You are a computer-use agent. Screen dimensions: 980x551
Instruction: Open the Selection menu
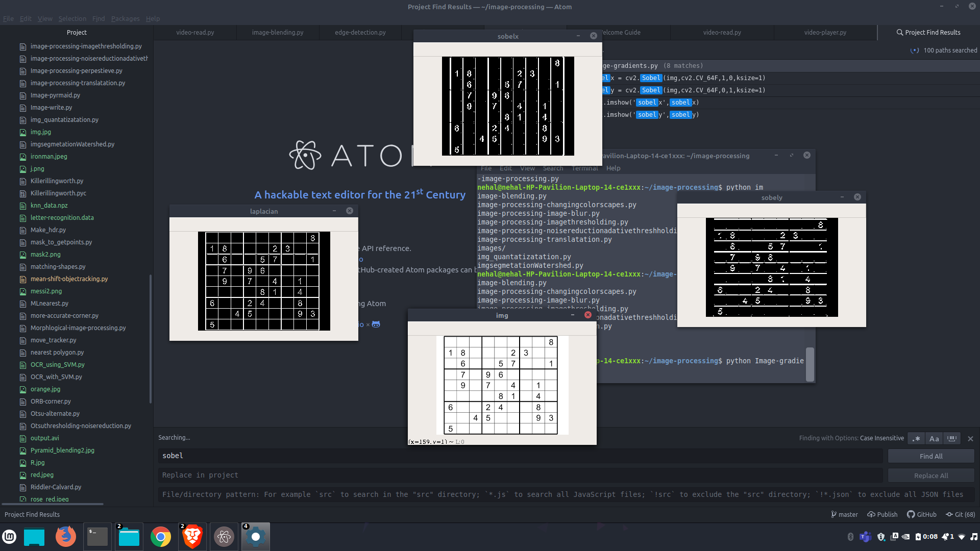click(x=72, y=18)
